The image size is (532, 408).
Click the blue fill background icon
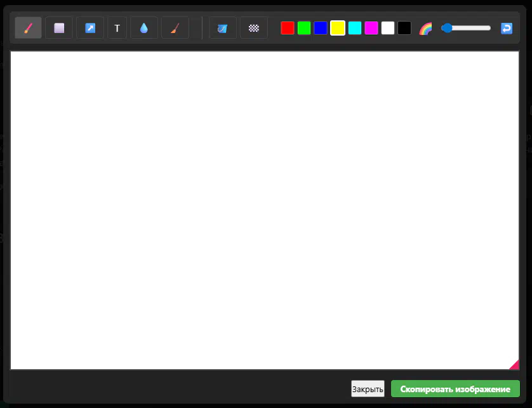point(222,28)
